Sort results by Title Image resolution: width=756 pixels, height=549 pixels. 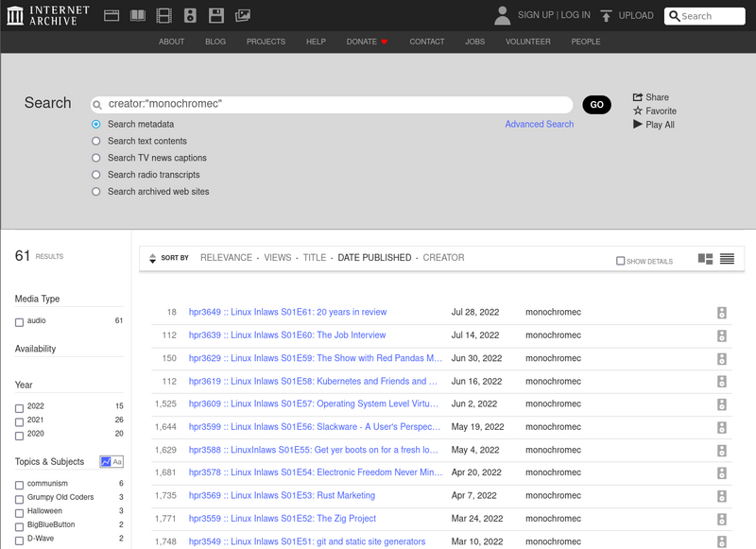(x=315, y=258)
